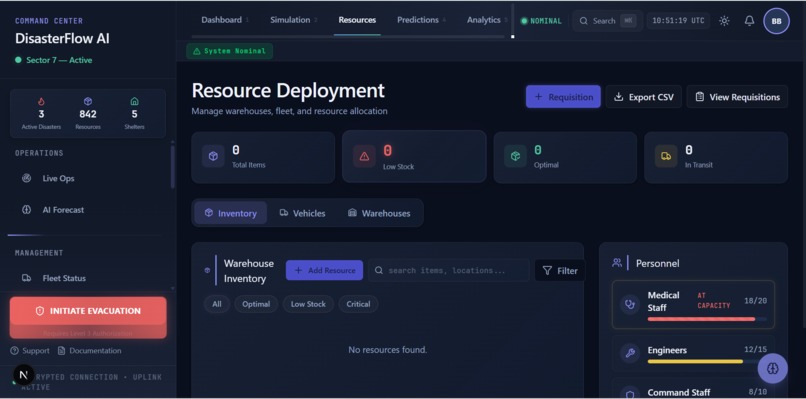
Task: Select the Resources tab
Action: click(x=357, y=20)
